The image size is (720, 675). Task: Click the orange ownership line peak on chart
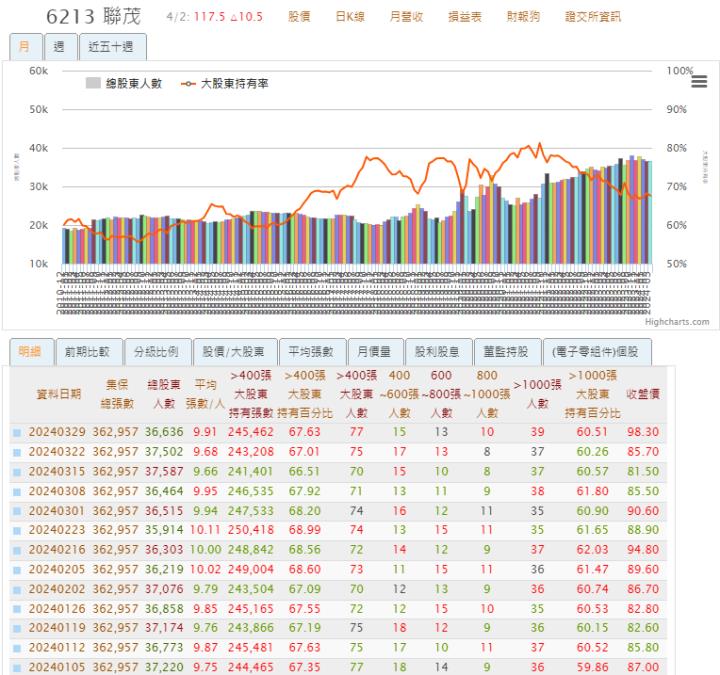(x=540, y=144)
